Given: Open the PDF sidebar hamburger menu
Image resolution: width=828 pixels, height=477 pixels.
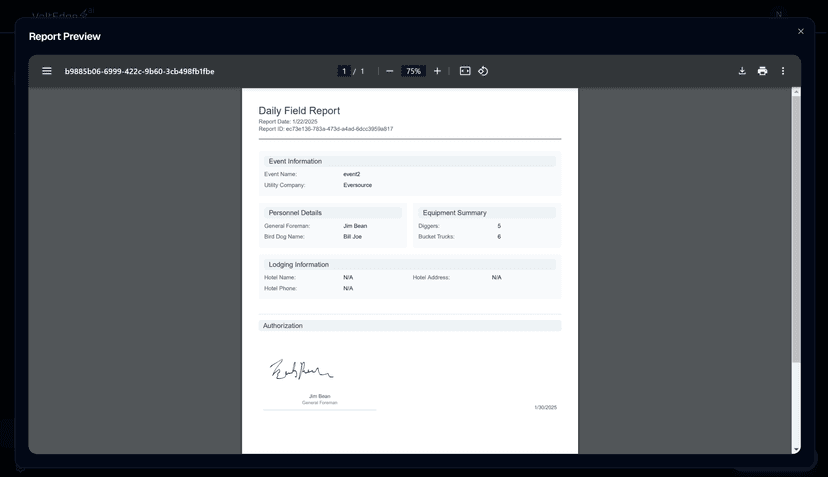Looking at the screenshot, I should [46, 71].
